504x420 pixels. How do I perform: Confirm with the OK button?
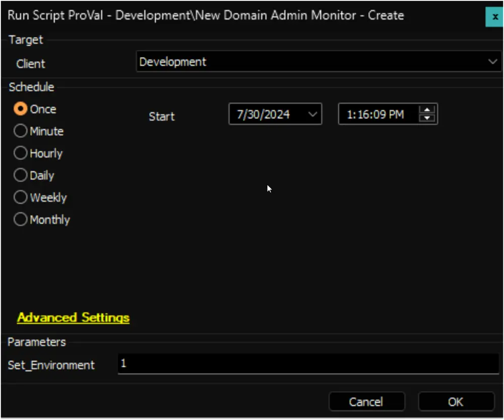tap(456, 402)
